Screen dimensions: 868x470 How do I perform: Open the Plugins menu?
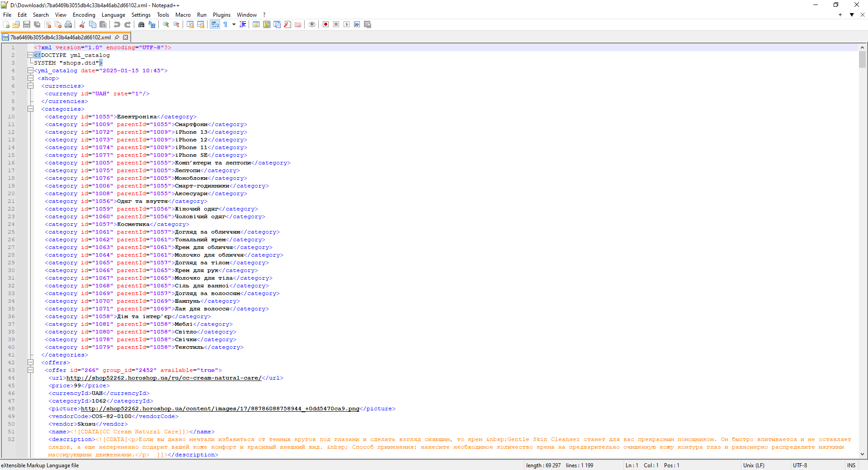pos(222,15)
